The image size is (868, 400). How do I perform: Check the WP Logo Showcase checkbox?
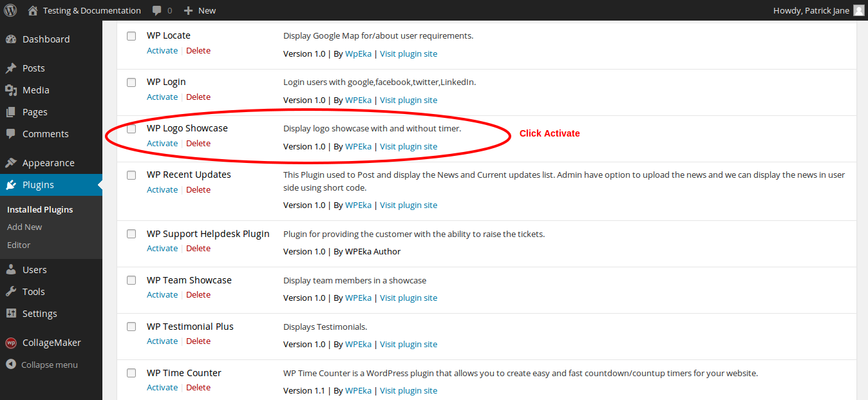click(x=131, y=129)
